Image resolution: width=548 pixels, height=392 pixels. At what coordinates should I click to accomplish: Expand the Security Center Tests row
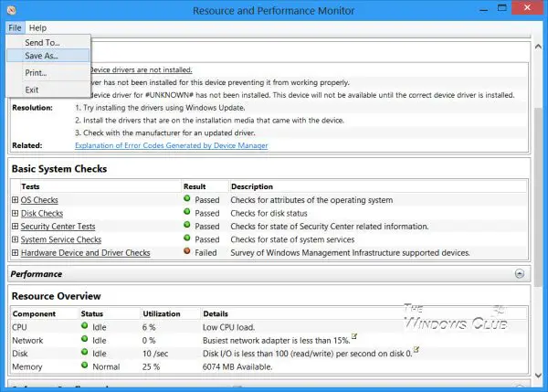click(15, 227)
